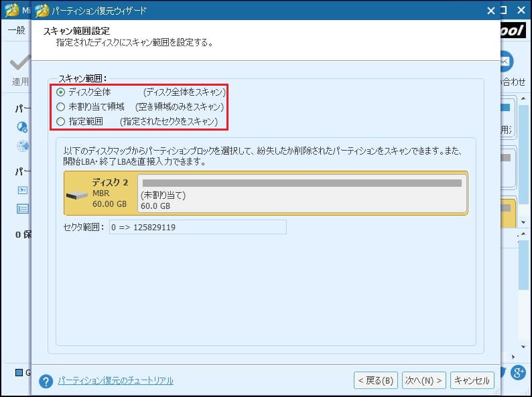Pick the 指定範囲 radio option

coord(60,121)
